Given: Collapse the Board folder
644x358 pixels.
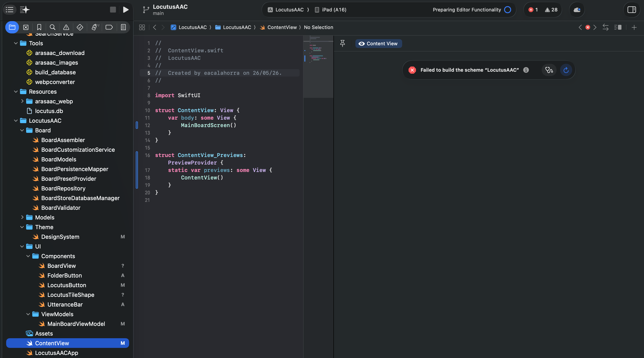Looking at the screenshot, I should [x=22, y=130].
